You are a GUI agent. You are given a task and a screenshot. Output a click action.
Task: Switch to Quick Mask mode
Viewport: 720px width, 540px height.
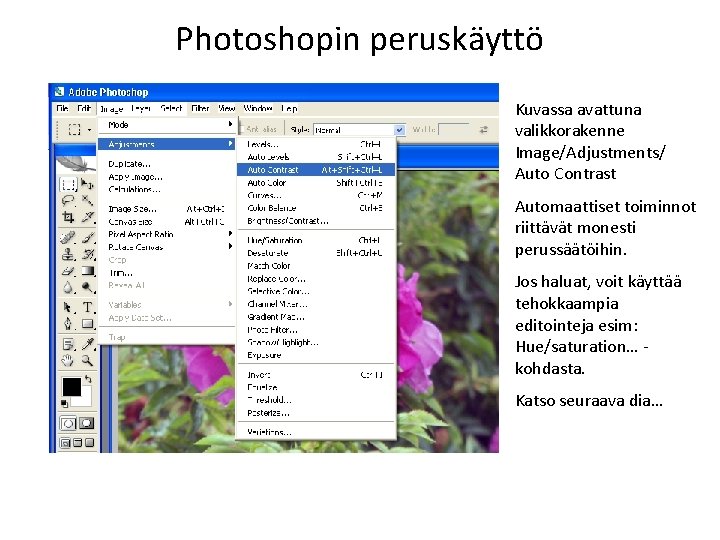(86, 423)
